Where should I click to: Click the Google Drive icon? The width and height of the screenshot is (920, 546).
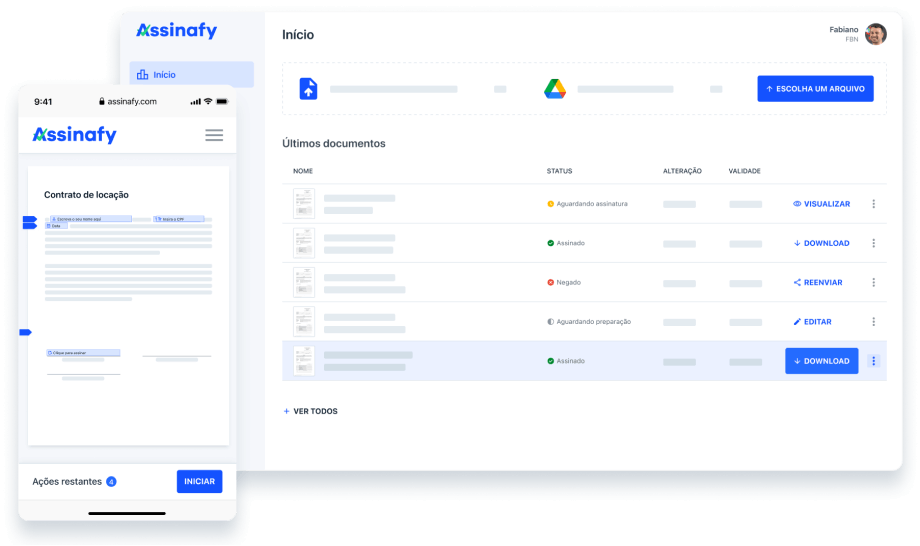tap(555, 89)
